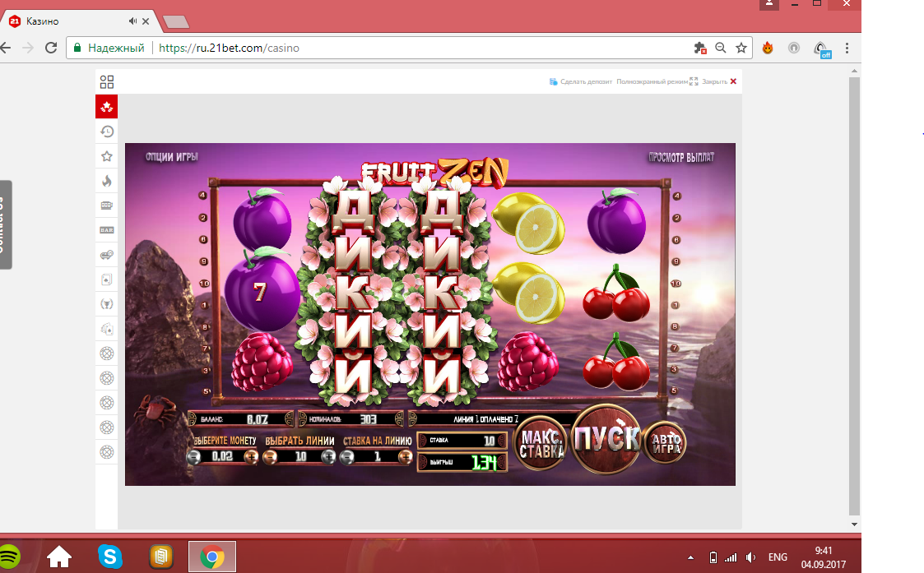Open the trophy jackpot games icon

pyautogui.click(x=107, y=304)
